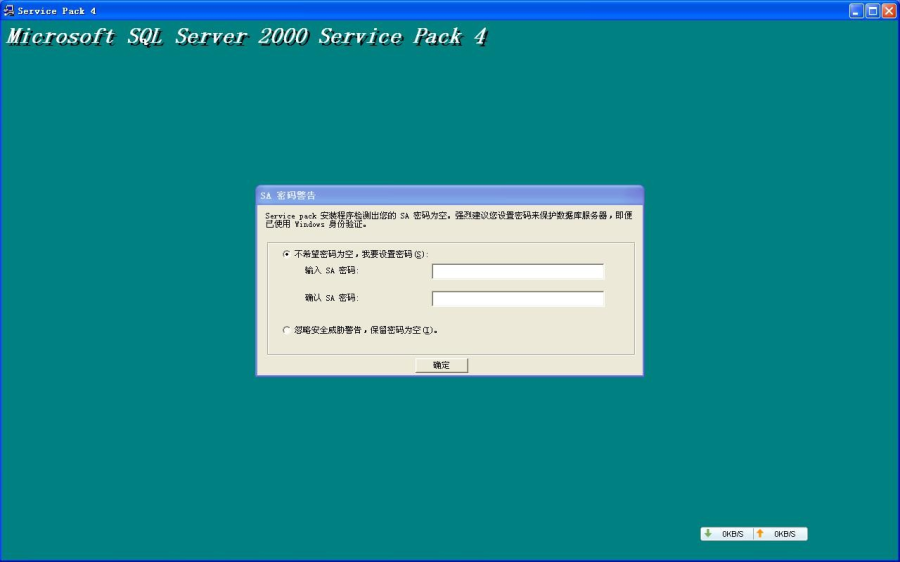Click the 输入 SA 密码 label

pos(331,271)
